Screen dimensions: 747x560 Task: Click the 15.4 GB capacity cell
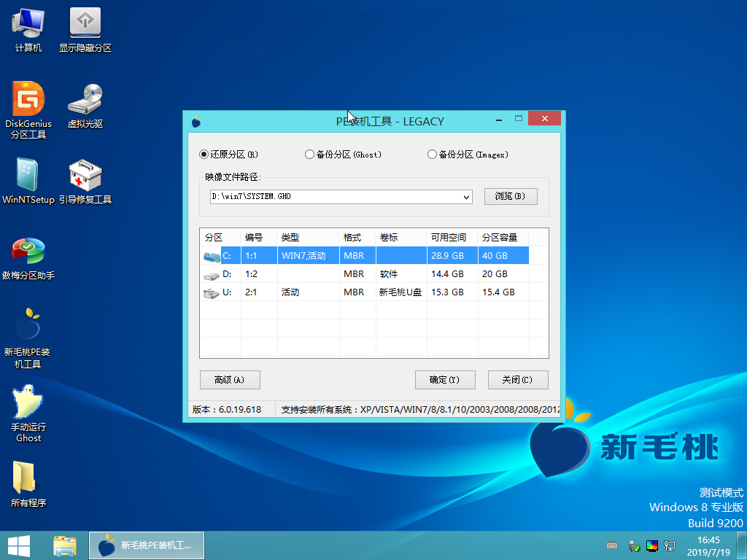click(x=503, y=292)
